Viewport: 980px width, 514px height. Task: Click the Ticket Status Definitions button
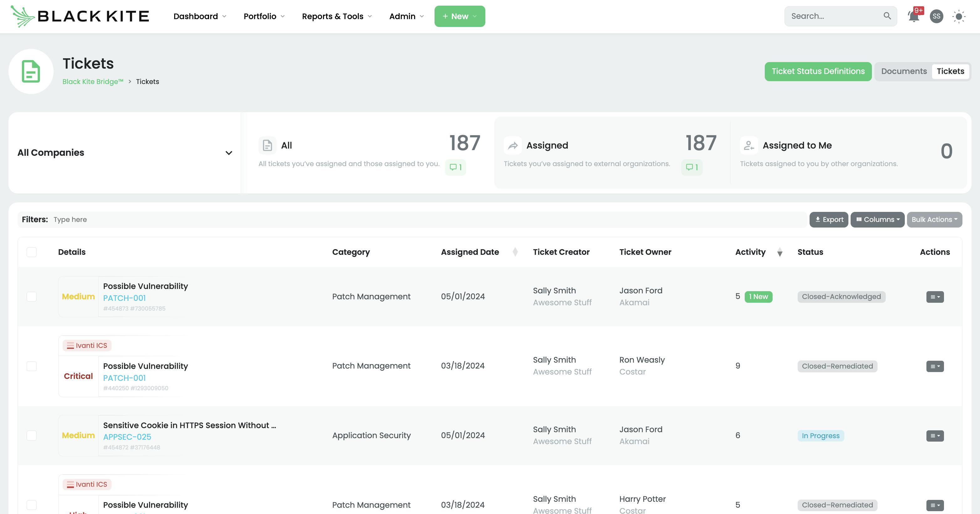pyautogui.click(x=818, y=71)
